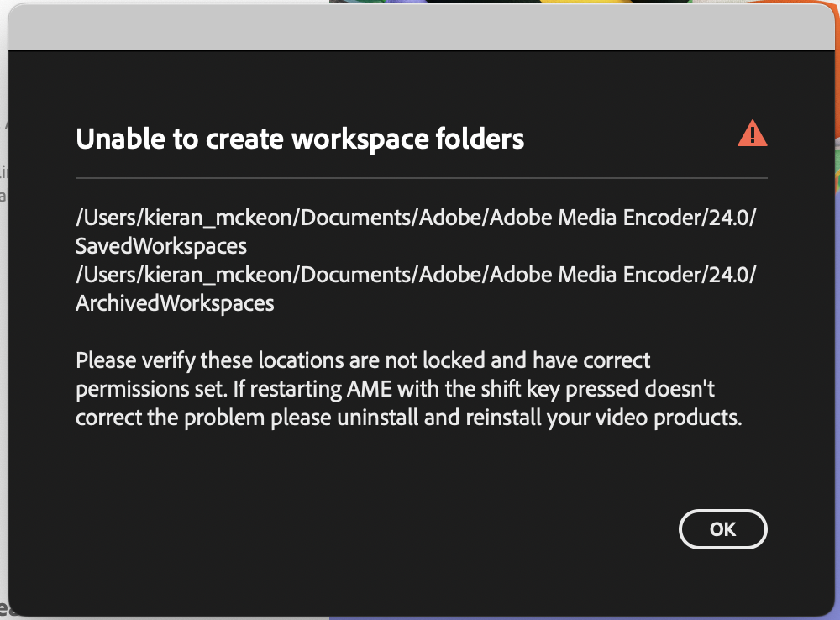Click the horizontal divider under the heading
Viewport: 840px width, 620px height.
pos(421,178)
